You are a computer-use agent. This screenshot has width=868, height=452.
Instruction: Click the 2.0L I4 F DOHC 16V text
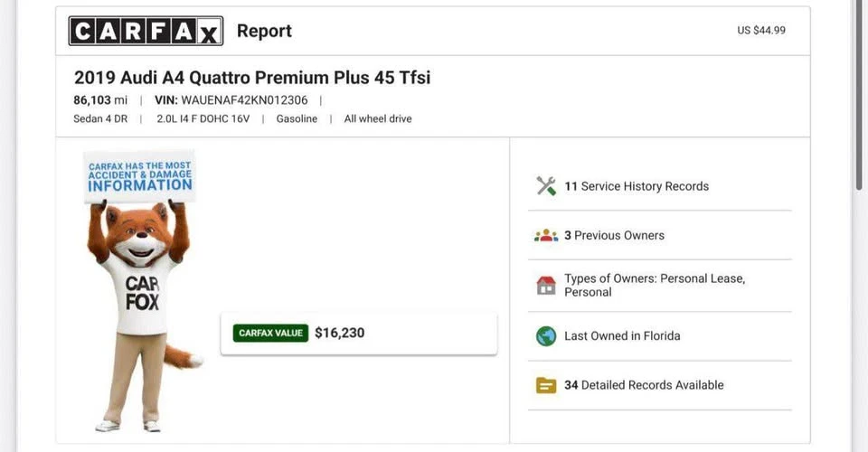point(203,119)
